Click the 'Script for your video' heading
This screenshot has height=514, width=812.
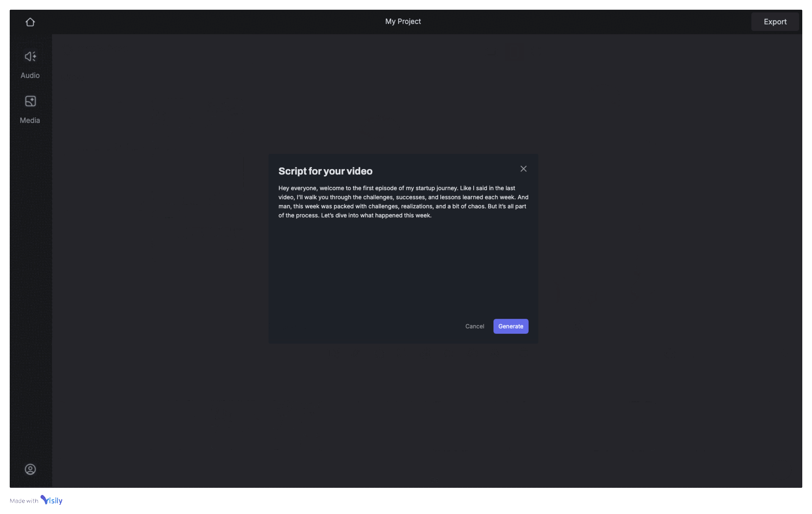(x=325, y=171)
